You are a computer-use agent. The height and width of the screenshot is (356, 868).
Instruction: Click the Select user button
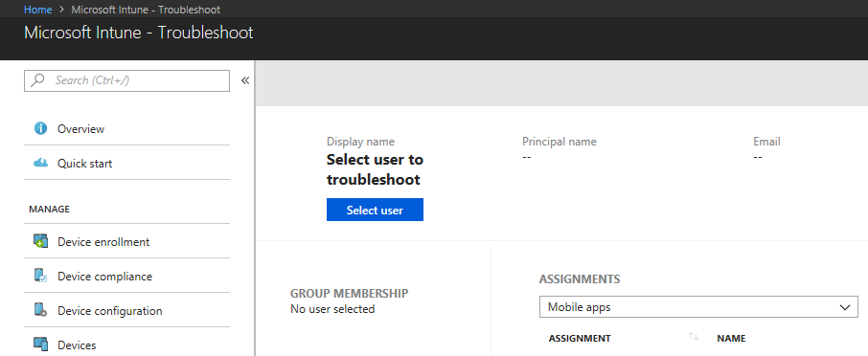click(375, 211)
